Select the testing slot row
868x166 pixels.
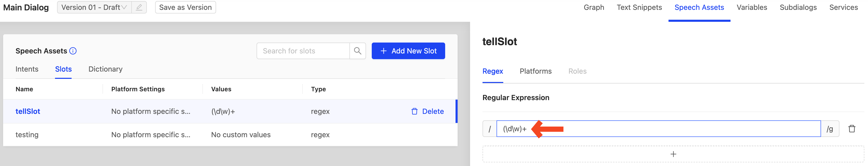click(x=230, y=135)
